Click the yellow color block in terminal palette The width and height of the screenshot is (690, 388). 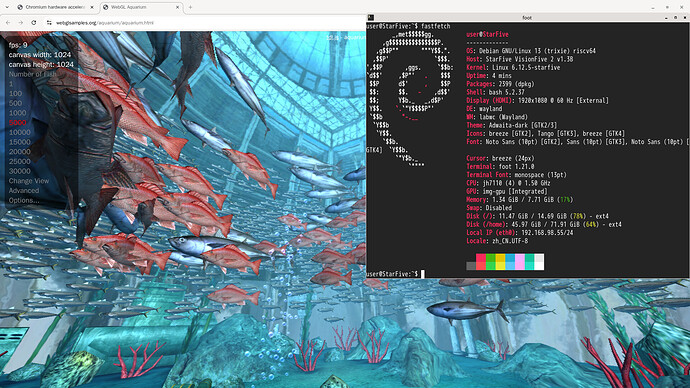[x=500, y=262]
